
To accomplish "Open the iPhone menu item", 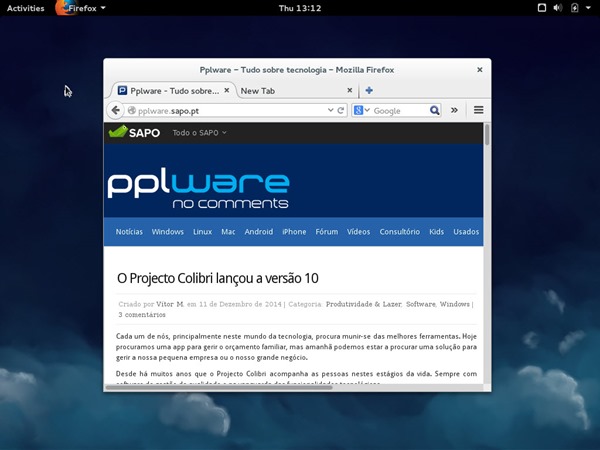I will tap(294, 232).
